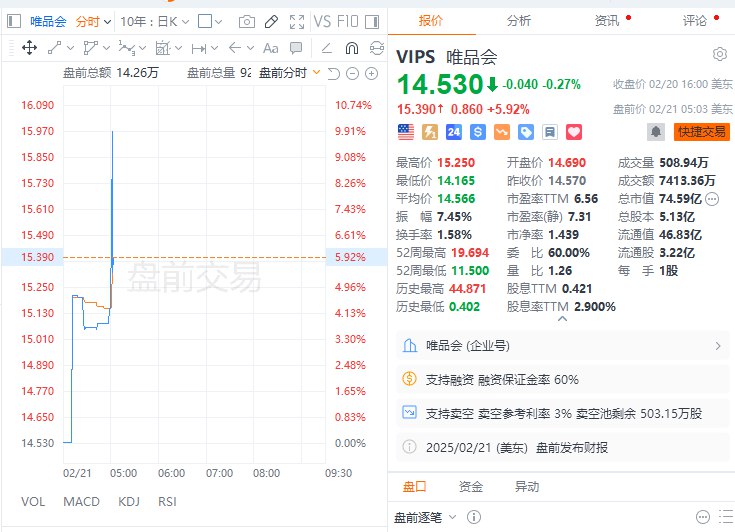Select the polygon shape drawing tool
Screen dimensions: 735x532
(90, 47)
